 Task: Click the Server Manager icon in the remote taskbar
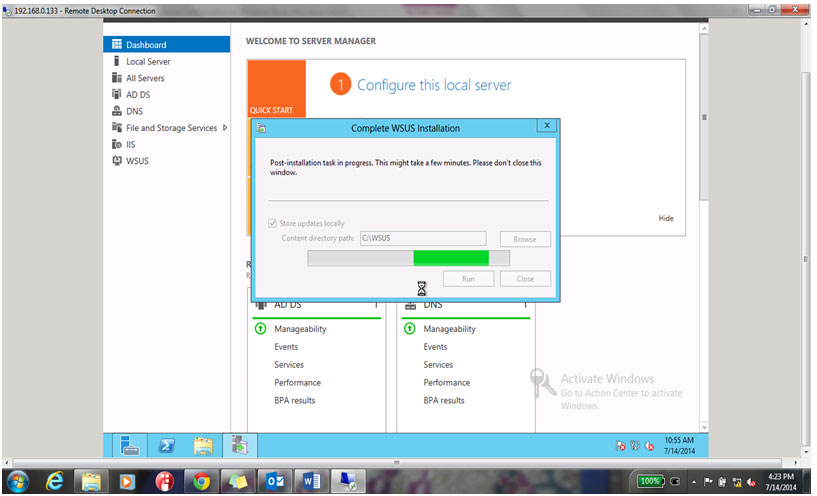coord(129,445)
